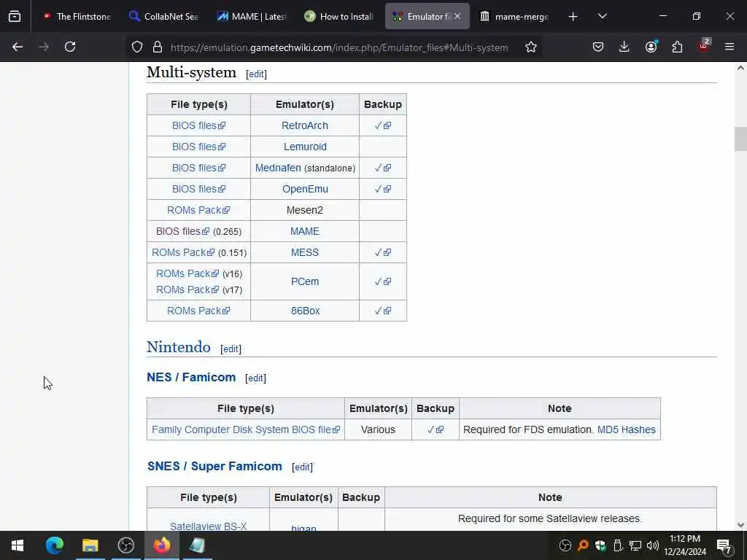Open backup checkmark link in MESS row

point(382,252)
